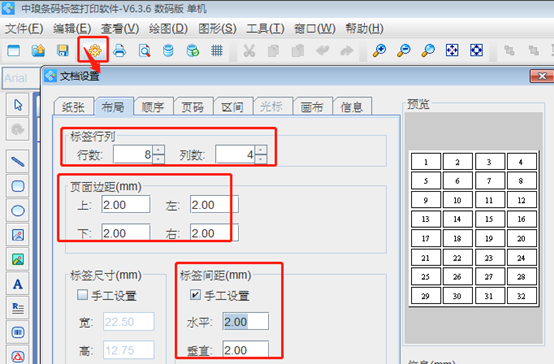This screenshot has width=554, height=364.
Task: Save document with floppy disk icon
Action: tap(63, 51)
